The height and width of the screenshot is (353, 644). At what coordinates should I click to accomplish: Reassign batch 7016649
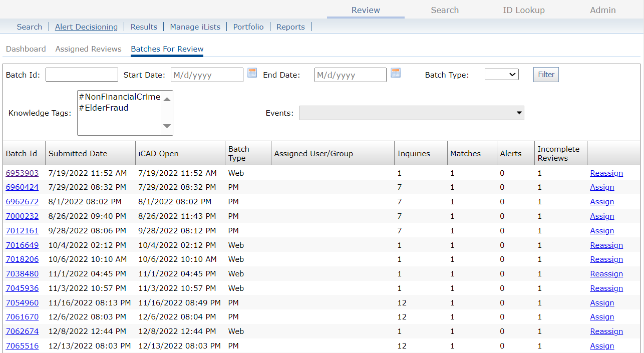(606, 245)
